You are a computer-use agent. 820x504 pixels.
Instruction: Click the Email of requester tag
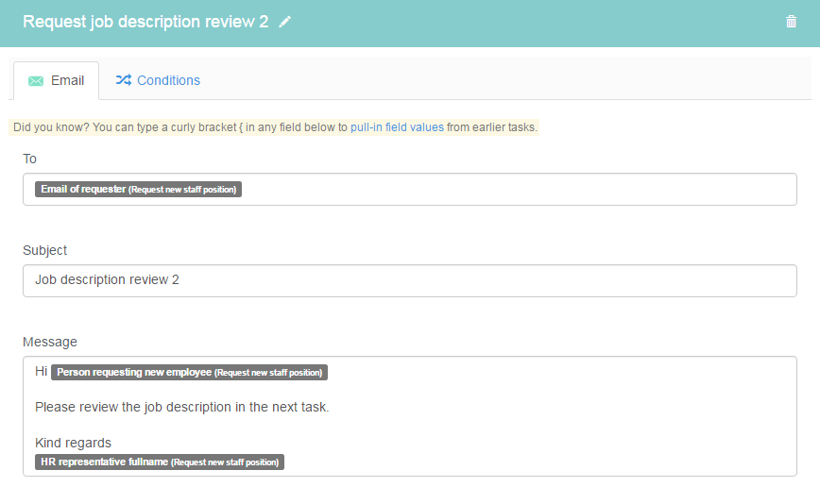point(138,189)
